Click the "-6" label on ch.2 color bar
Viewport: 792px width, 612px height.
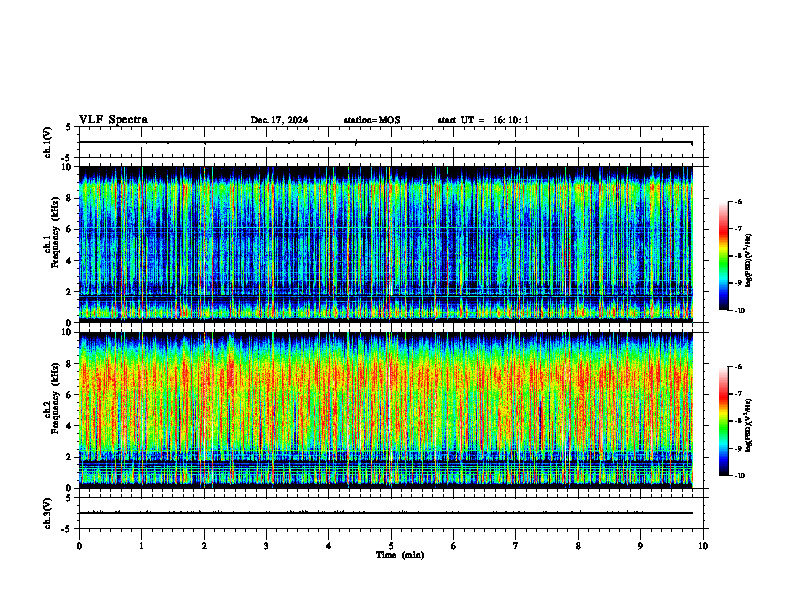click(x=739, y=367)
